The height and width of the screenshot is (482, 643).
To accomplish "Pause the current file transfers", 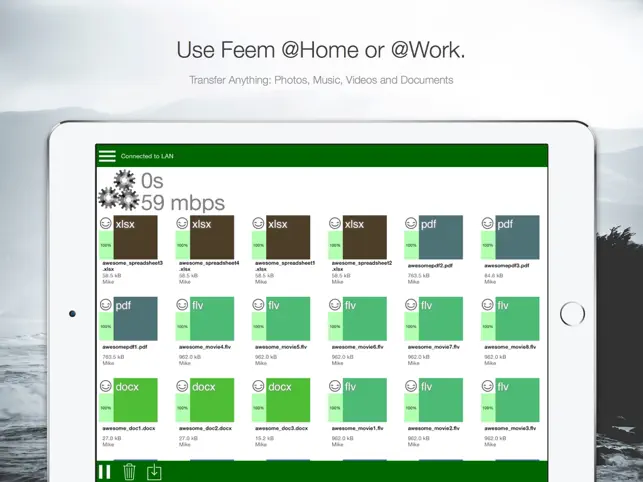I will [x=105, y=472].
